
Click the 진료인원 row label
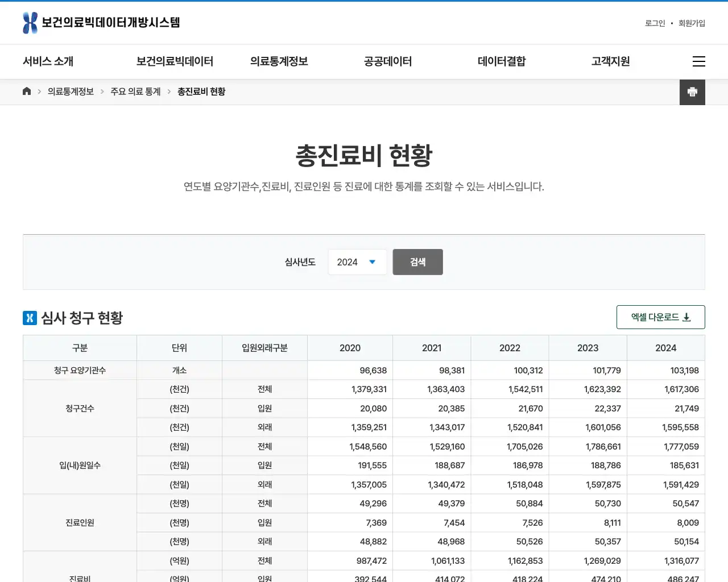tap(80, 523)
